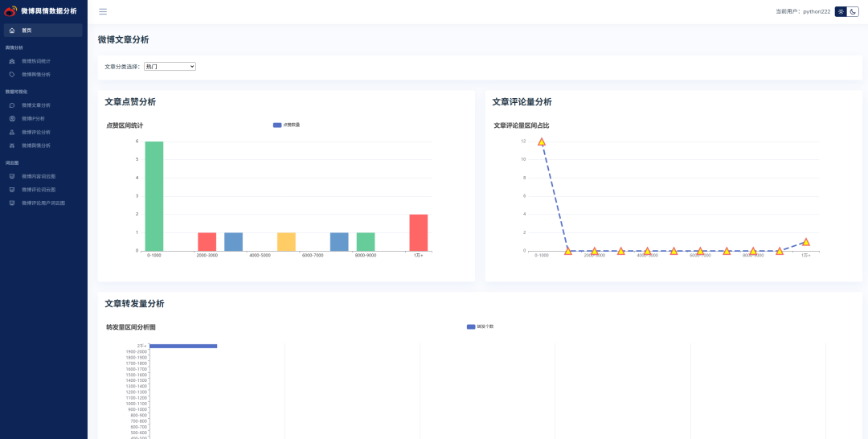Click the icon next to 微博热词统计
Viewport: 868px width, 439px height.
pyautogui.click(x=12, y=61)
